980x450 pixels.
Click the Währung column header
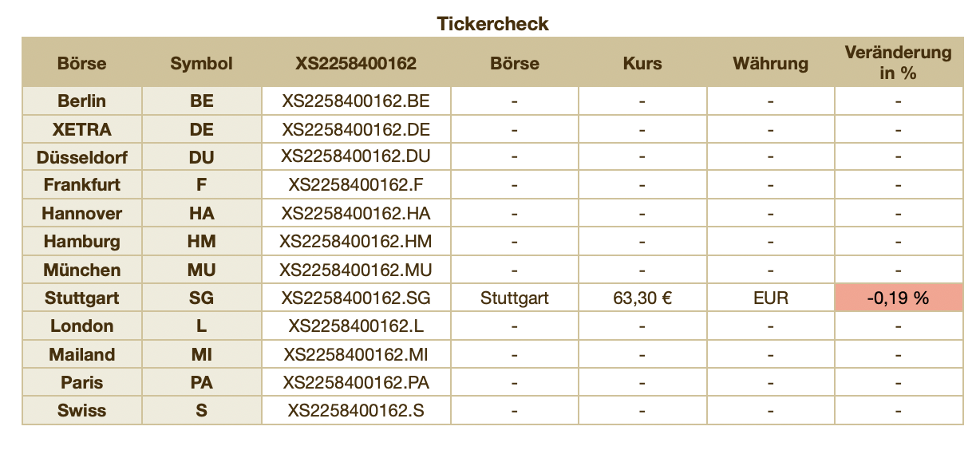770,63
